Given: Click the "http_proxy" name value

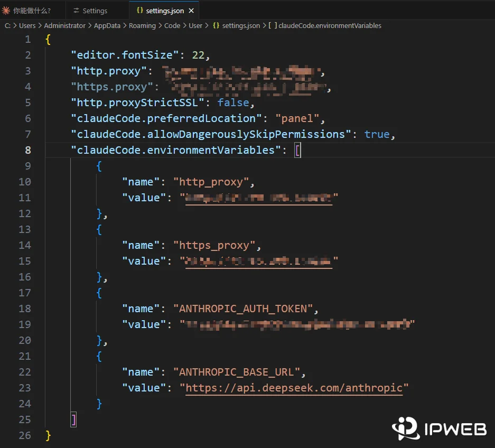Looking at the screenshot, I should [x=211, y=182].
